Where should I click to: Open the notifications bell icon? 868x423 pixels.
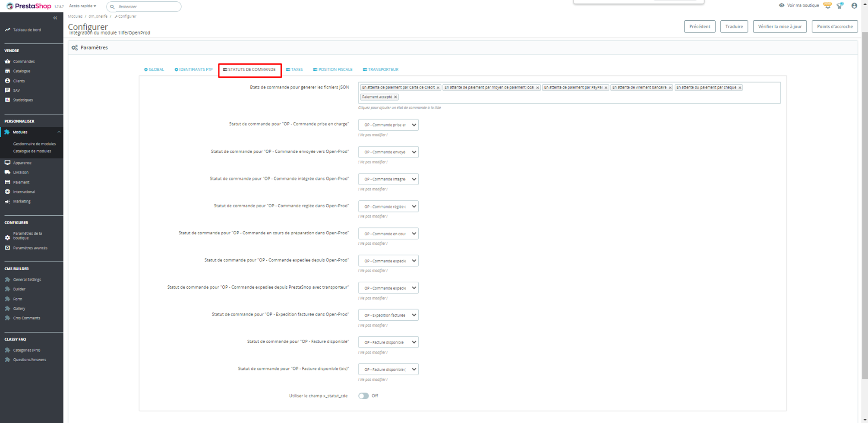tap(827, 6)
